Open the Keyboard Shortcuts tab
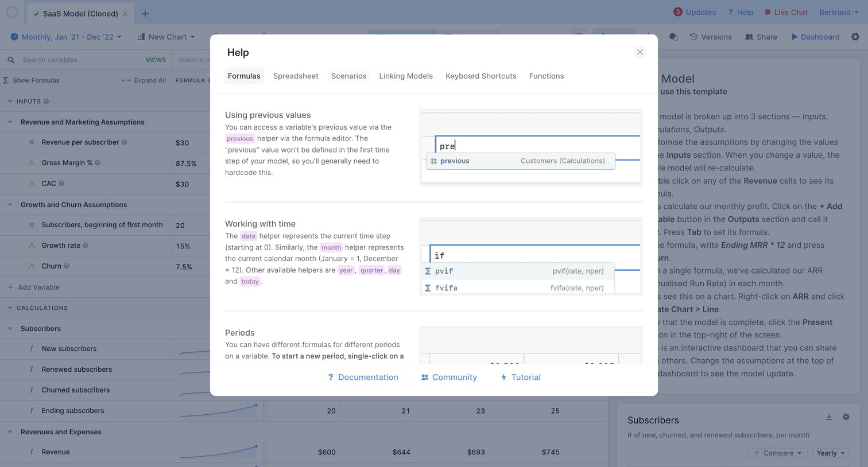The height and width of the screenshot is (467, 868). point(481,76)
